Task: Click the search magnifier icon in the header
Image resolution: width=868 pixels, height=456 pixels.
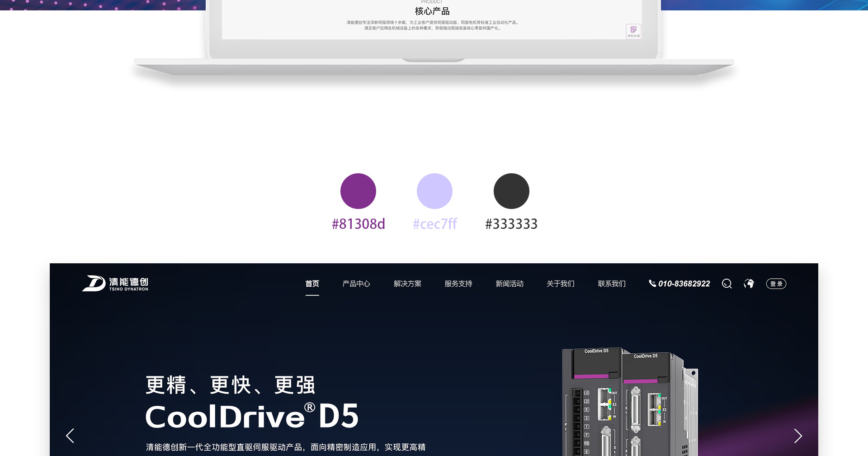Action: 726,284
